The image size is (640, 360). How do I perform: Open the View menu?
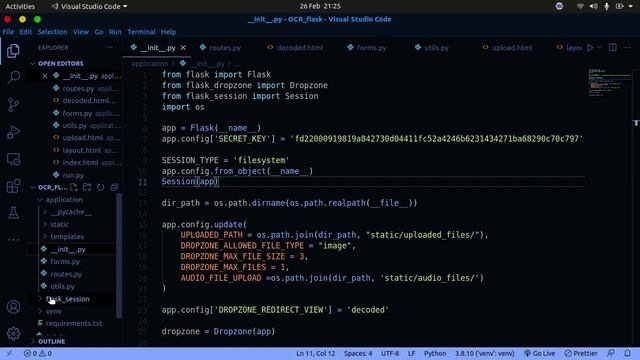pyautogui.click(x=81, y=32)
